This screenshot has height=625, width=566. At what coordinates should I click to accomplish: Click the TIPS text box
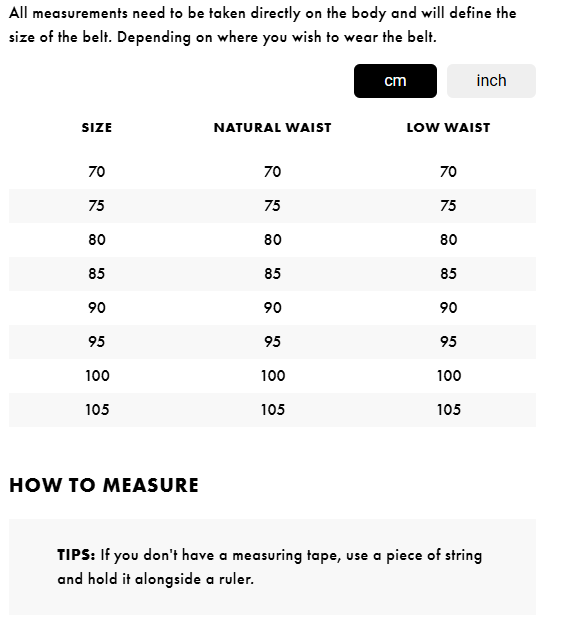point(272,567)
